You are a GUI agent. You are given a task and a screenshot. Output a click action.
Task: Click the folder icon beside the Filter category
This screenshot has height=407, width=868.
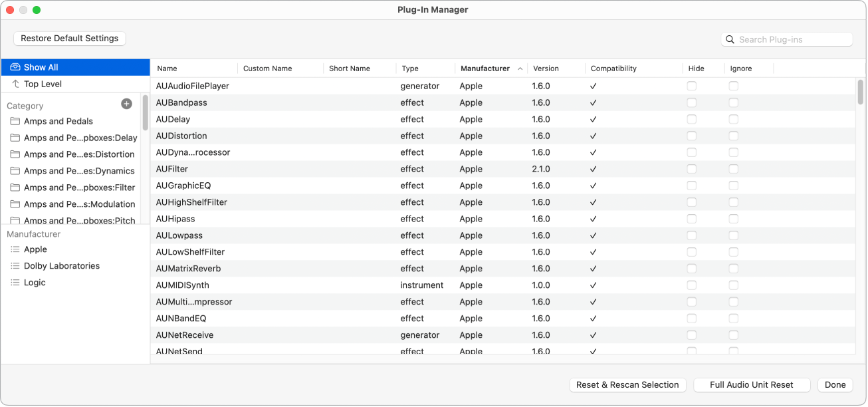15,188
